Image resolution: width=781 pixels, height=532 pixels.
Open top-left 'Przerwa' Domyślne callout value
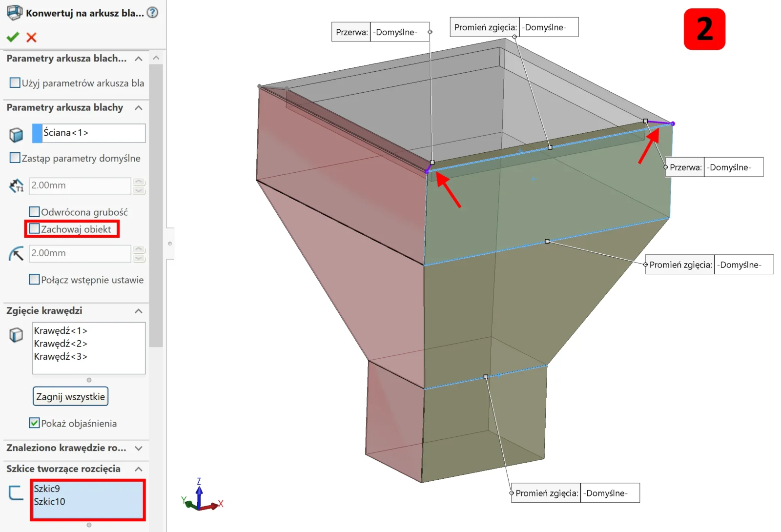point(400,32)
